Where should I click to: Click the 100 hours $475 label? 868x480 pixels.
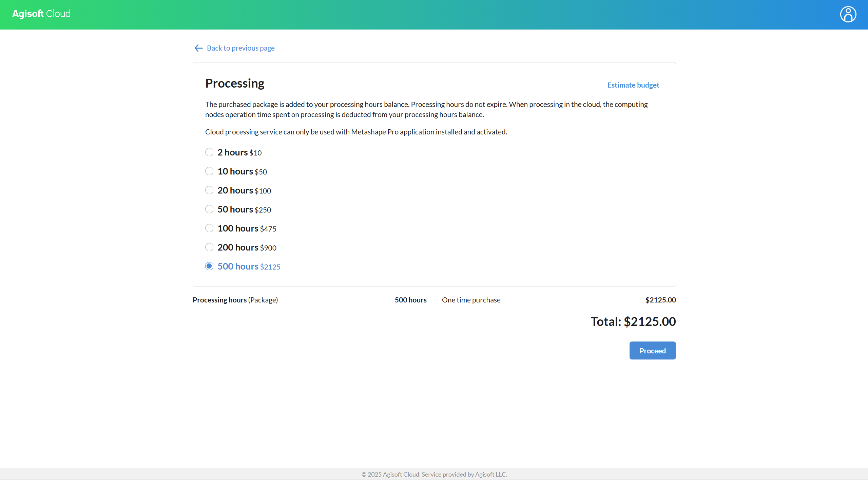(x=247, y=228)
